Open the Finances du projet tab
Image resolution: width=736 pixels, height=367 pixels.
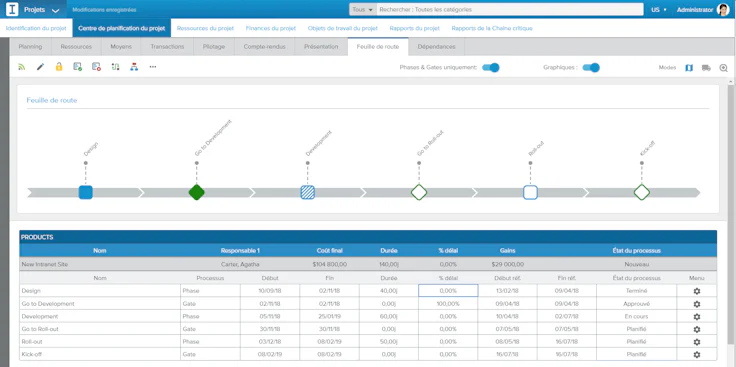coord(271,28)
